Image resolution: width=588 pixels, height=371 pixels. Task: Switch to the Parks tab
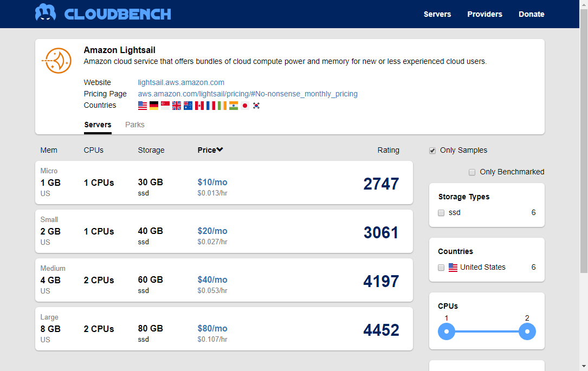pos(134,125)
